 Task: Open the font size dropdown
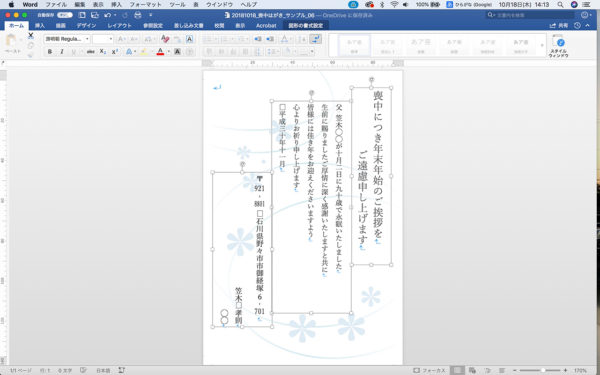[x=111, y=39]
